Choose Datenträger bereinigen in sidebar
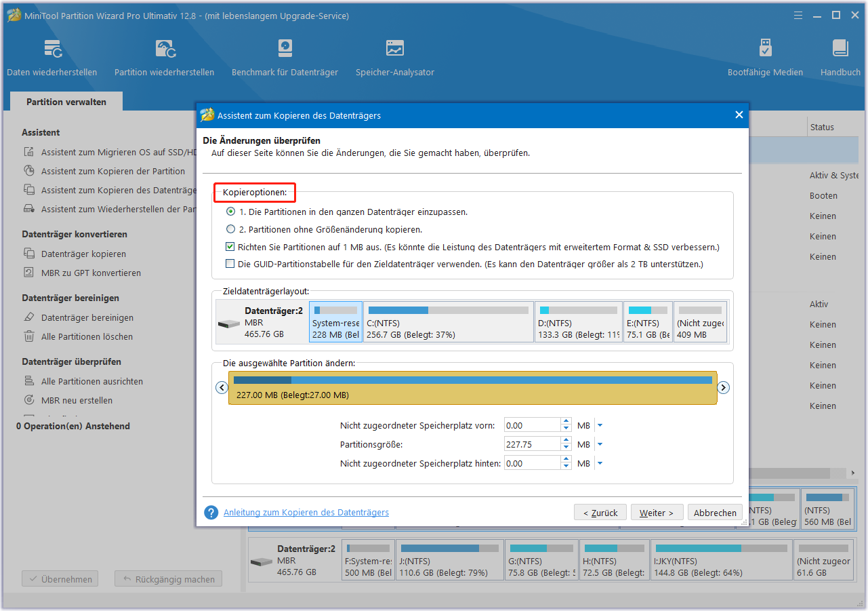Viewport: 868px width, 611px height. pyautogui.click(x=79, y=317)
